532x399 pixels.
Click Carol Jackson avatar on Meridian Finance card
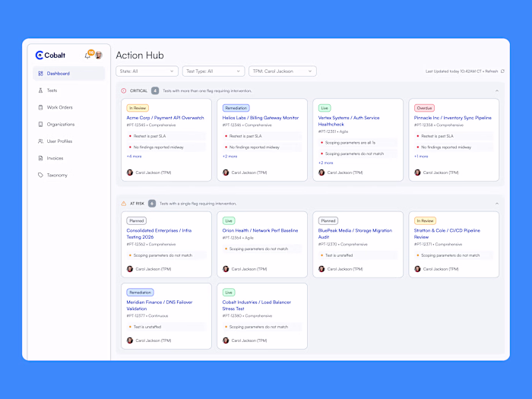click(x=130, y=340)
